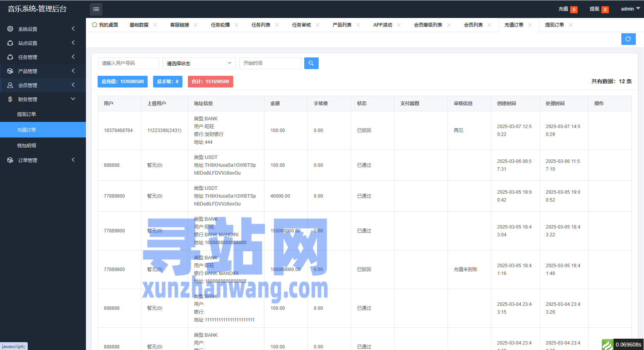Click the blue refresh icon button
Viewport: 644px width, 350px height.
[x=628, y=39]
